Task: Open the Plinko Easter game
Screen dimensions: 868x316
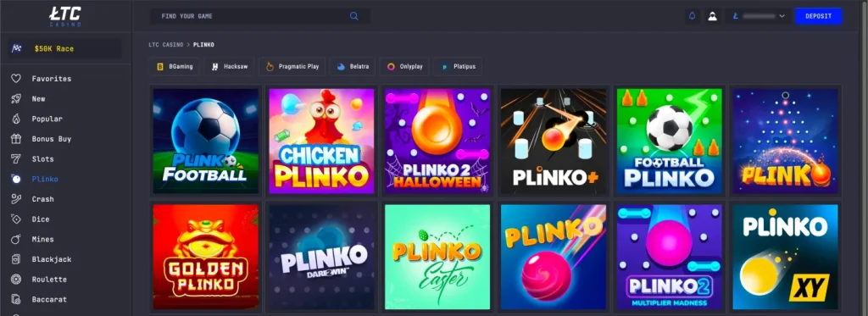Action: coord(437,257)
